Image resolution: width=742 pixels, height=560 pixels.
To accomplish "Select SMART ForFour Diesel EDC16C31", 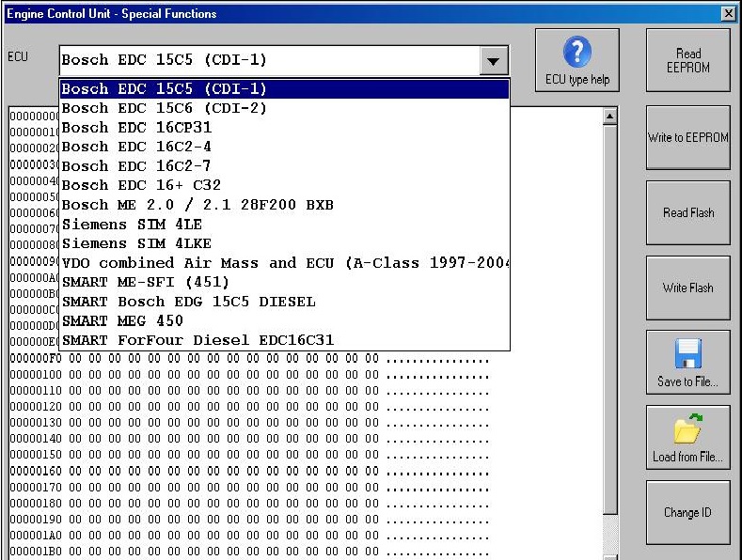I will (x=284, y=340).
